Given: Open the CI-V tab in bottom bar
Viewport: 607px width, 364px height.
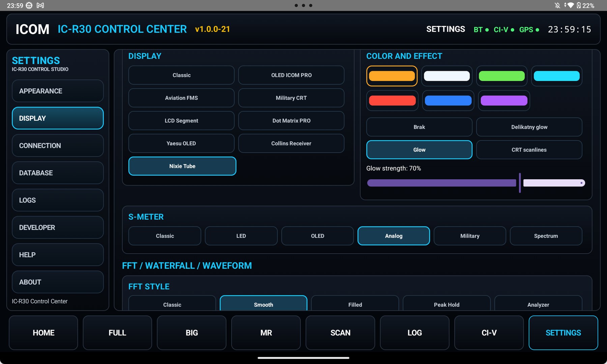Looking at the screenshot, I should [489, 333].
